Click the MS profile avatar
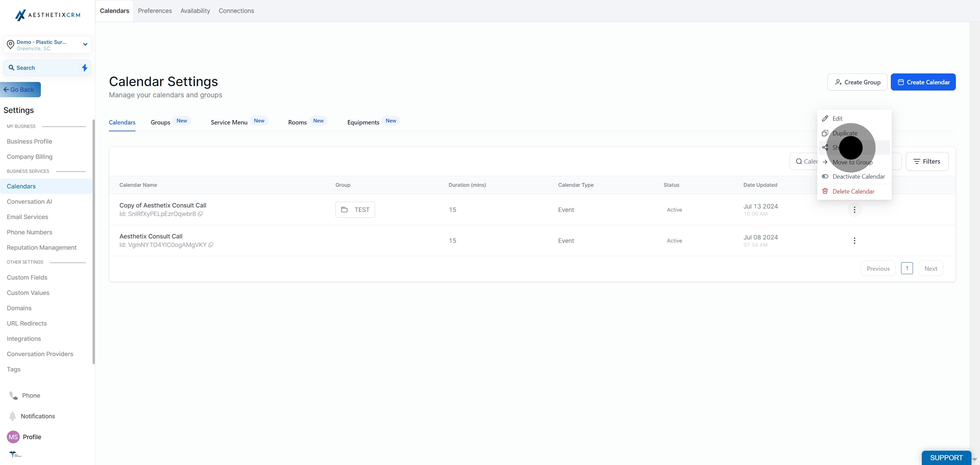The image size is (980, 465). pos(13,437)
